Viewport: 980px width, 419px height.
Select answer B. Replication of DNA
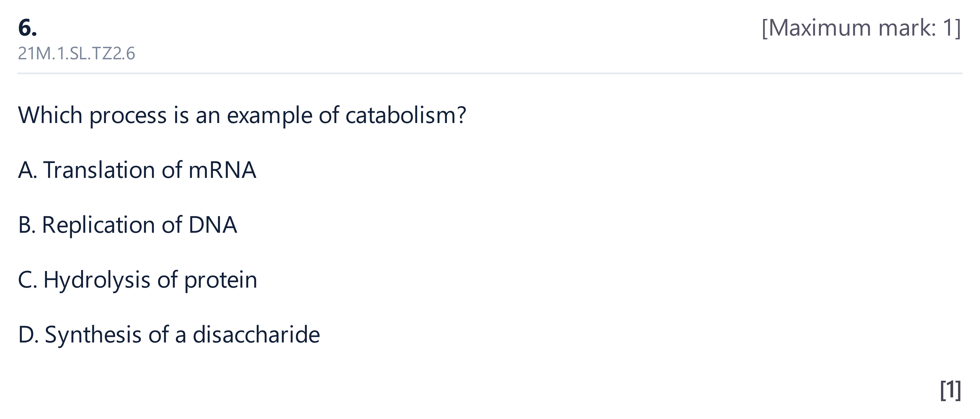pos(127,225)
